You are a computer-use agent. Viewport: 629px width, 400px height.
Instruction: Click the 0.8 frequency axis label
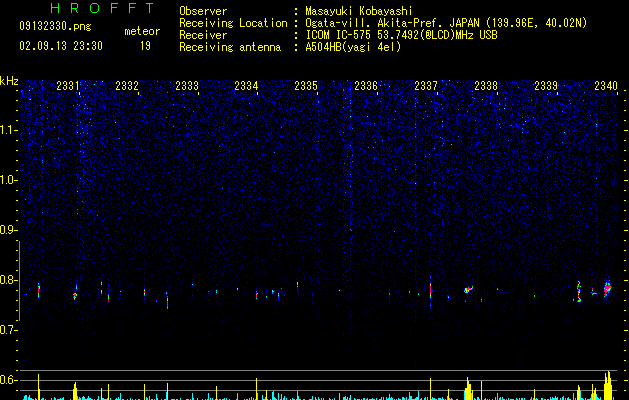[x=9, y=280]
